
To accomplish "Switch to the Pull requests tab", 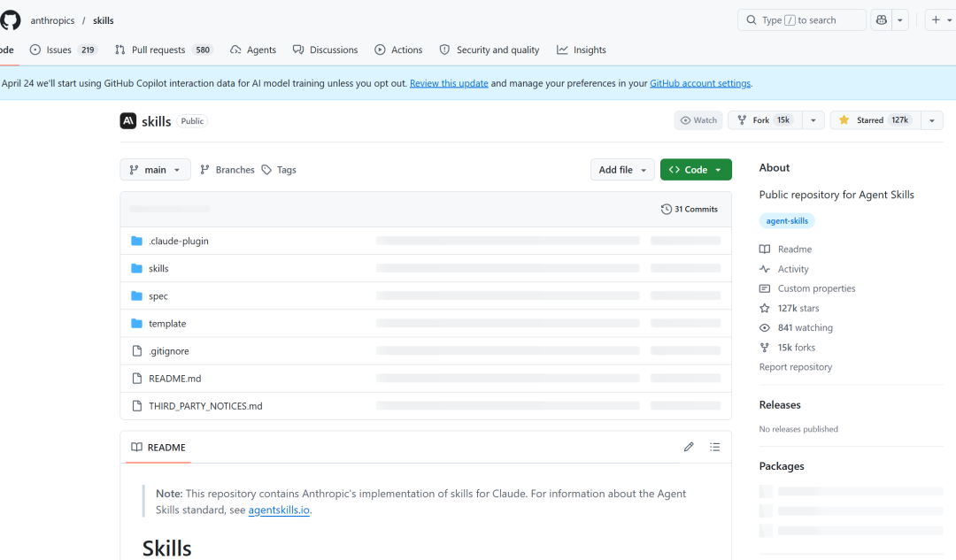I will pos(164,50).
